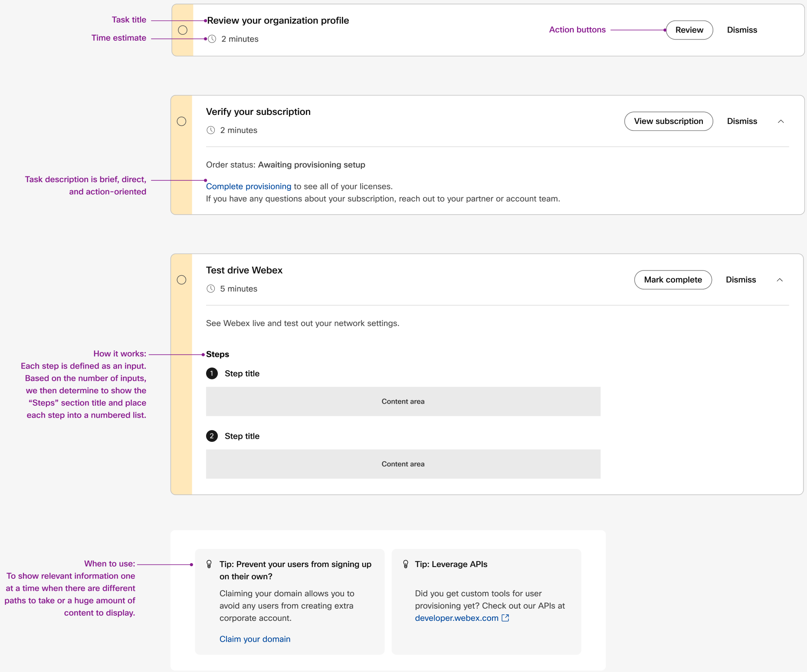Click 'Review your organization profile' title
This screenshot has width=807, height=672.
click(278, 20)
